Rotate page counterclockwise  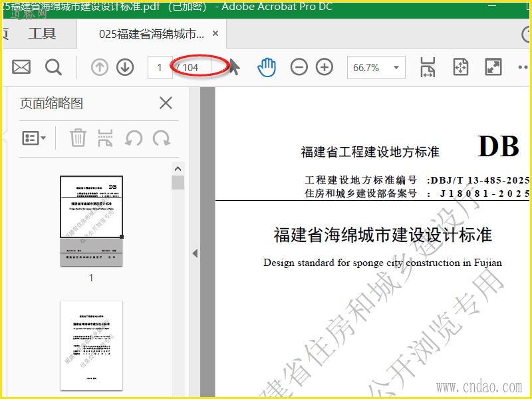(134, 138)
